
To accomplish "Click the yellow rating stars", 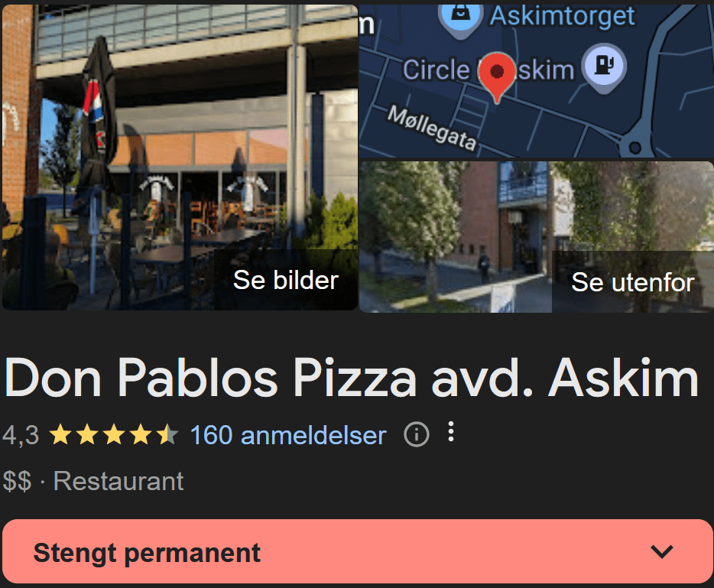I will [x=113, y=434].
